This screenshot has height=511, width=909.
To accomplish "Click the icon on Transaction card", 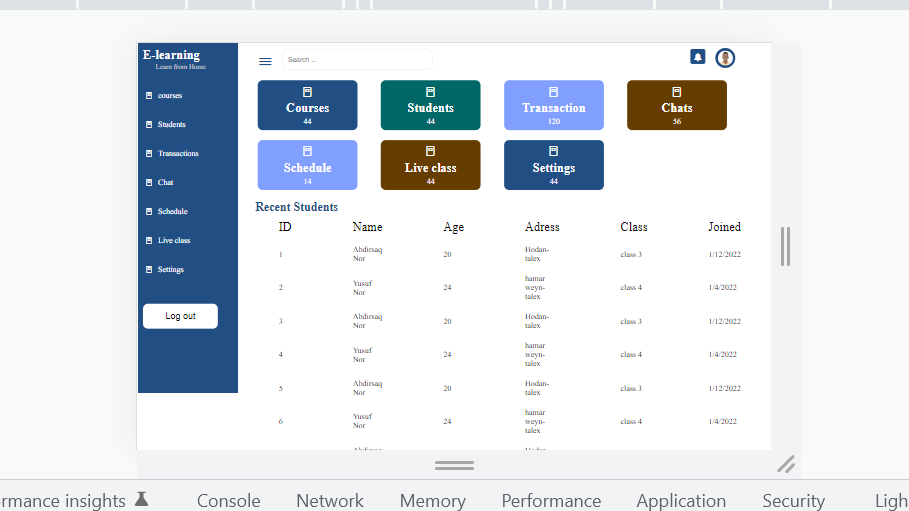I will (554, 92).
